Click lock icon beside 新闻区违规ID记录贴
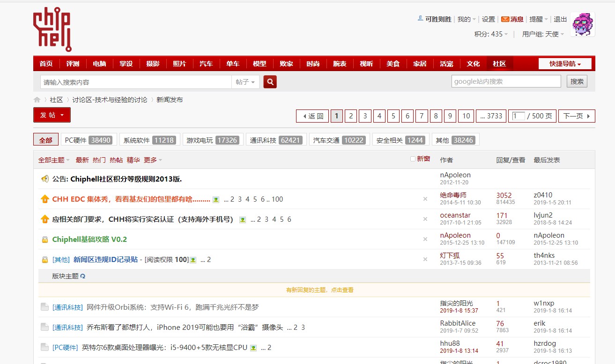615x364 pixels. tap(45, 260)
